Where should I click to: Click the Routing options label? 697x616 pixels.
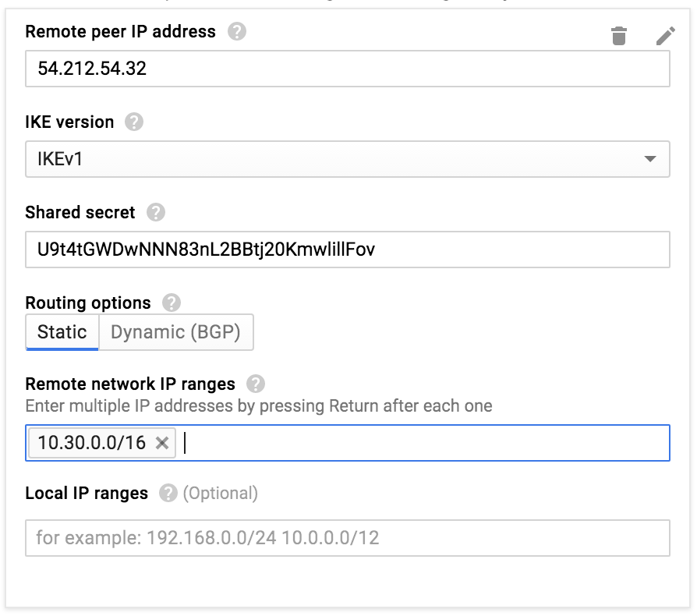point(88,303)
